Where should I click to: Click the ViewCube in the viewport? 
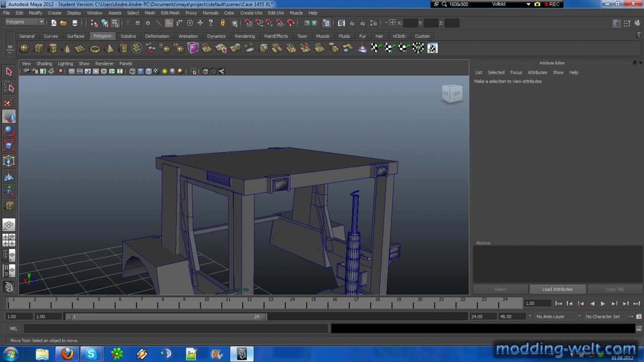pos(452,94)
